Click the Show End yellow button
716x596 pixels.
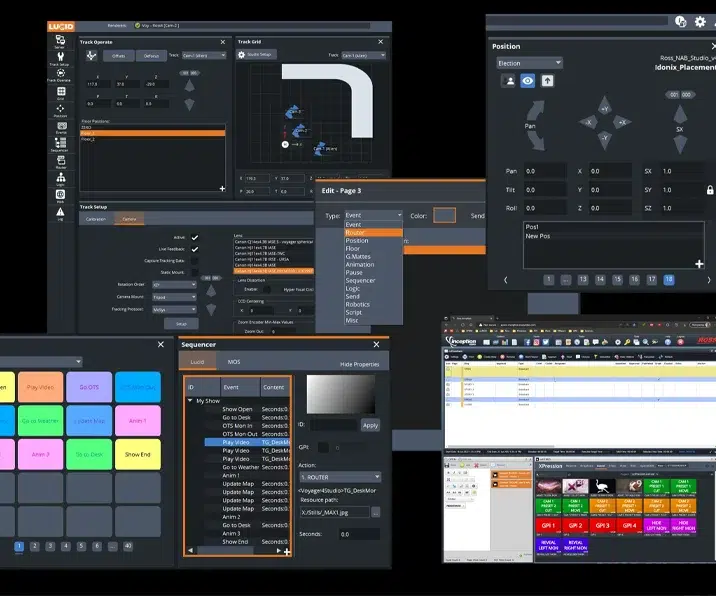[x=137, y=454]
